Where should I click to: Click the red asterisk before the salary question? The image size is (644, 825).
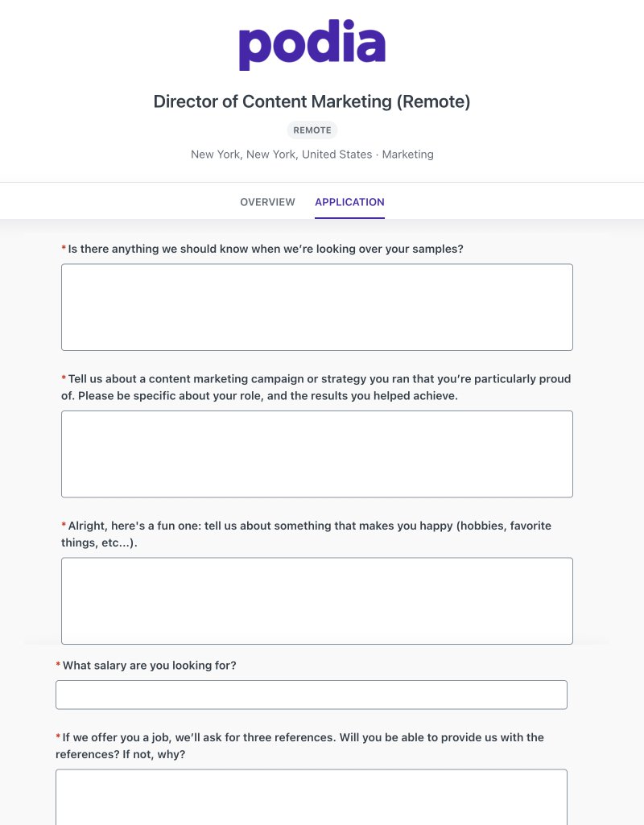point(58,664)
